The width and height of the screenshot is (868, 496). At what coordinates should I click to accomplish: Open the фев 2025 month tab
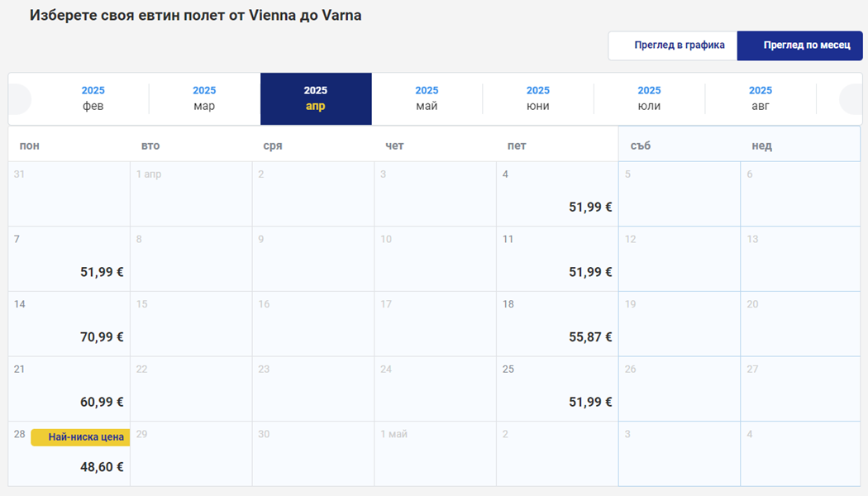point(93,98)
